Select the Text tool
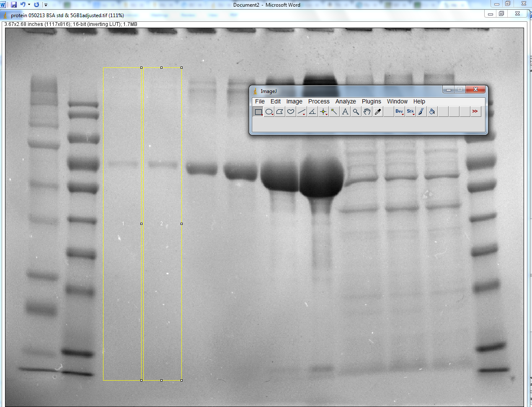This screenshot has width=532, height=407. point(345,112)
